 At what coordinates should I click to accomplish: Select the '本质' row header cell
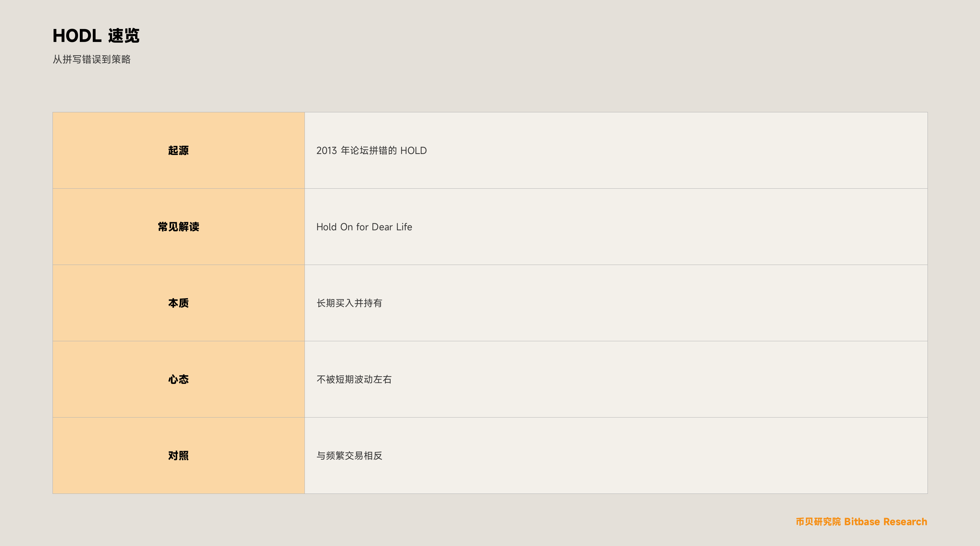pos(178,303)
